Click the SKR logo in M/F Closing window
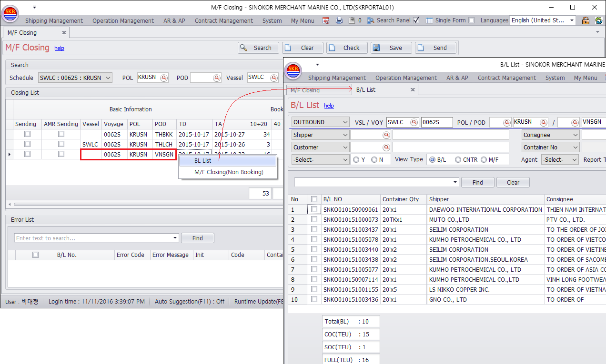 (10, 14)
